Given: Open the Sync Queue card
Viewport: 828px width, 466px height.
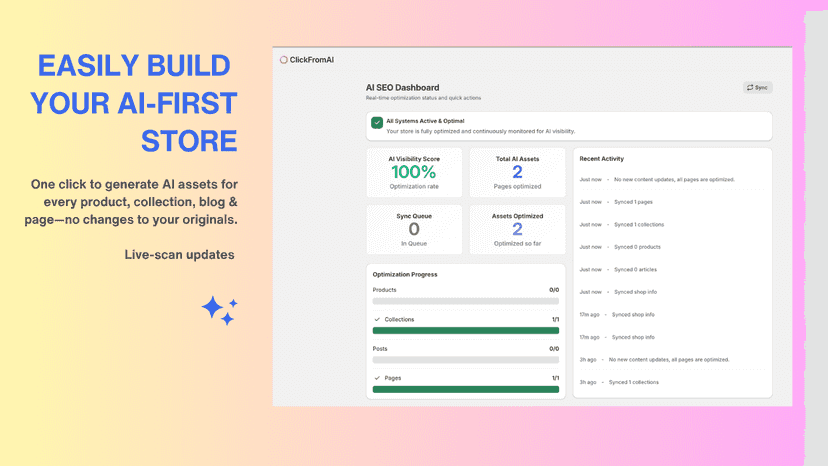Looking at the screenshot, I should [414, 229].
